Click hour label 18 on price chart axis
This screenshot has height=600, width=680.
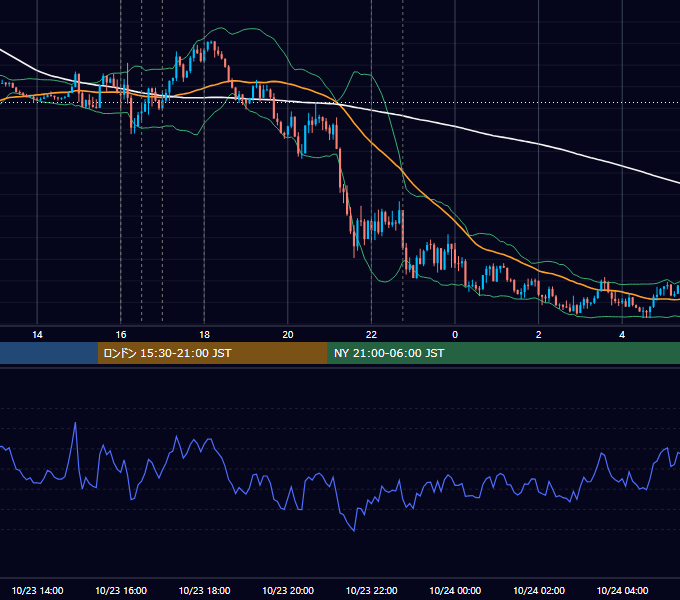pyautogui.click(x=204, y=335)
